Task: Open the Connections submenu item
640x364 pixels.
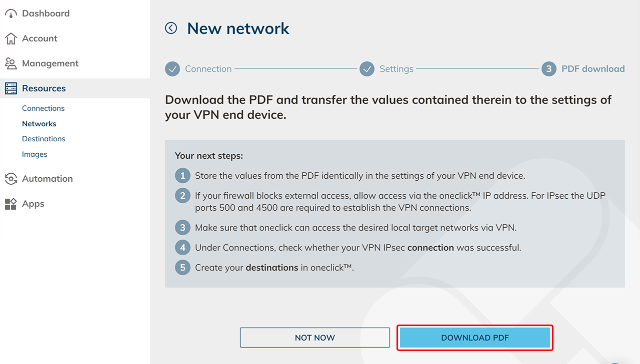Action: (43, 108)
